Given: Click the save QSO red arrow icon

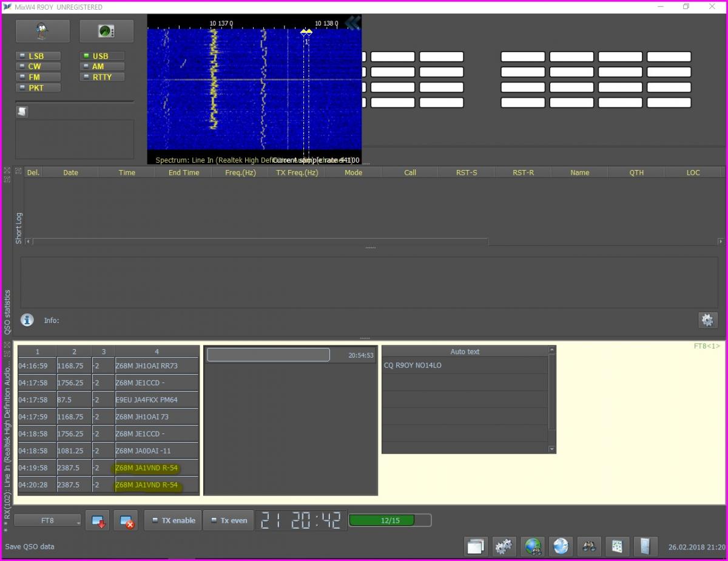Looking at the screenshot, I should pos(97,521).
